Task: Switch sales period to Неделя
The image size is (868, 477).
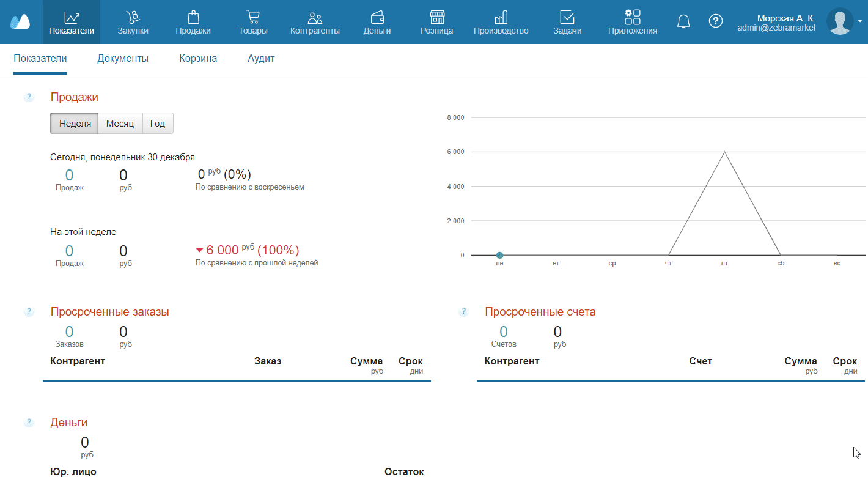Action: 75,123
